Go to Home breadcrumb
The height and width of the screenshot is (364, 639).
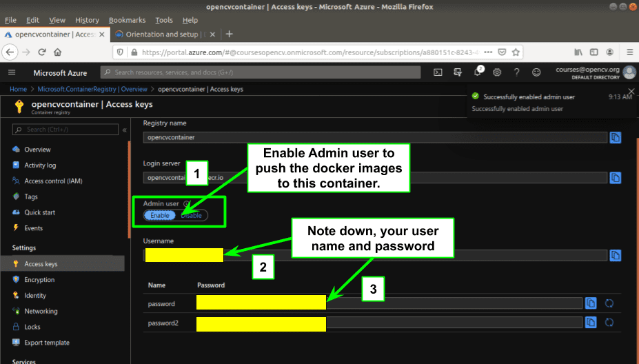point(18,89)
